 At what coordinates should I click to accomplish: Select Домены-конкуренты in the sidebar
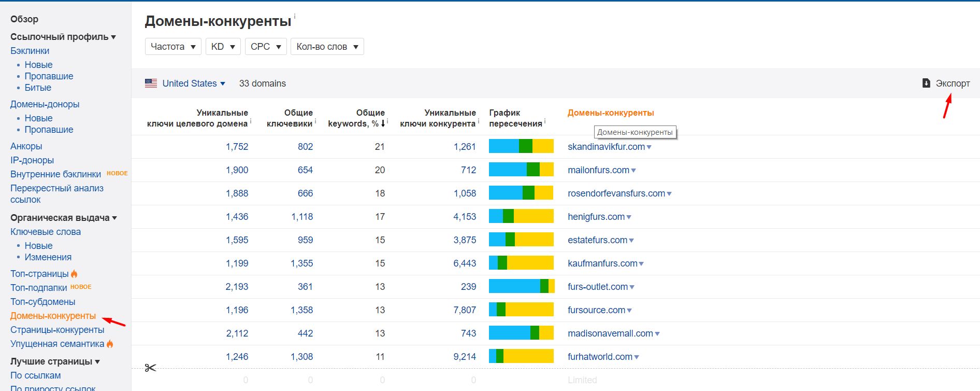(x=53, y=316)
